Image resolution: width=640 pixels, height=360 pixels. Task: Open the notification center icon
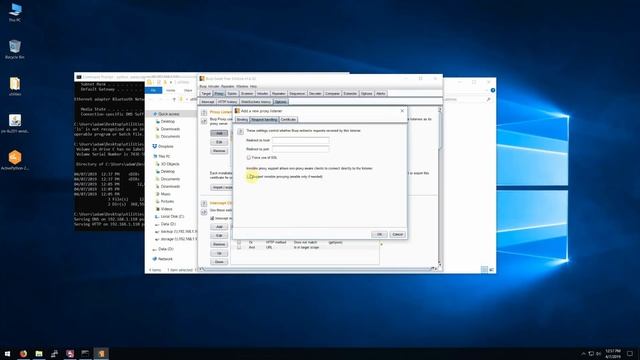coord(630,353)
